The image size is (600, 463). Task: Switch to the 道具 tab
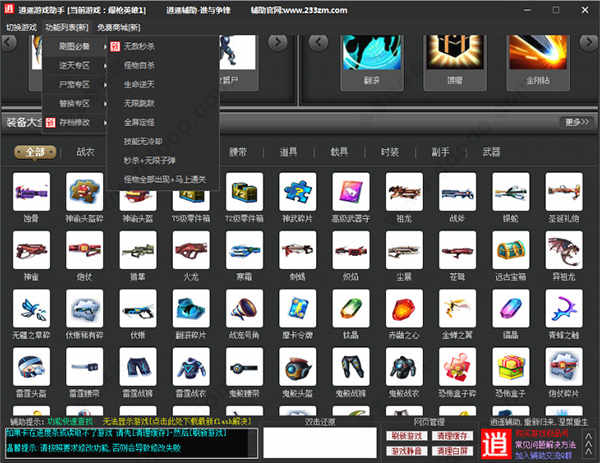point(288,152)
